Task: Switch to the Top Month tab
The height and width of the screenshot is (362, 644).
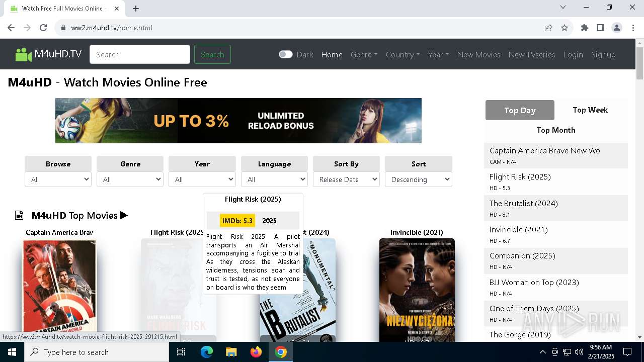Action: (x=556, y=130)
